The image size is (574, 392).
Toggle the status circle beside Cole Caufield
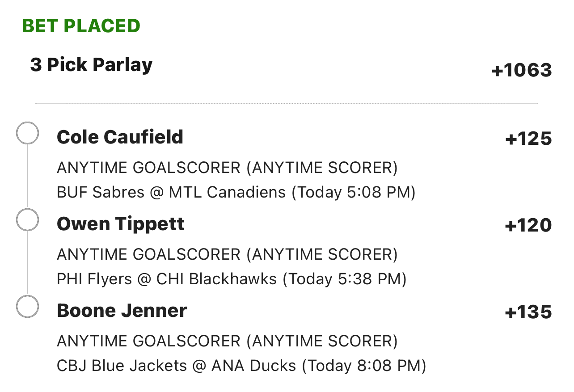(27, 133)
